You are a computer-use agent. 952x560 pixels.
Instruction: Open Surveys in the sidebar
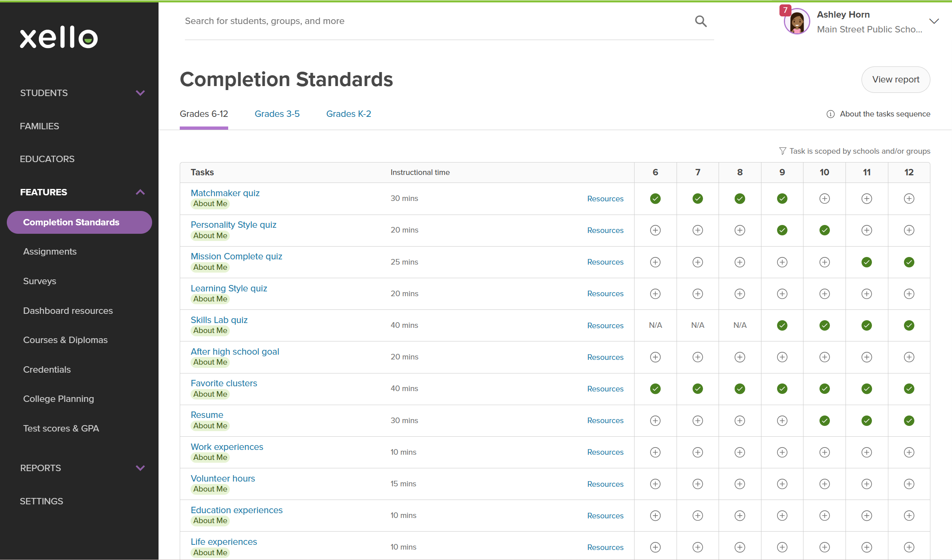(x=40, y=281)
